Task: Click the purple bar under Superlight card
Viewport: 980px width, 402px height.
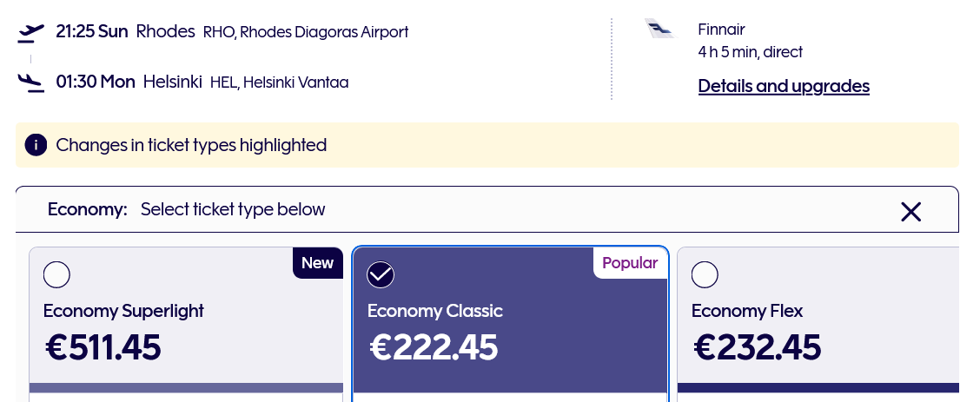Action: pyautogui.click(x=186, y=388)
